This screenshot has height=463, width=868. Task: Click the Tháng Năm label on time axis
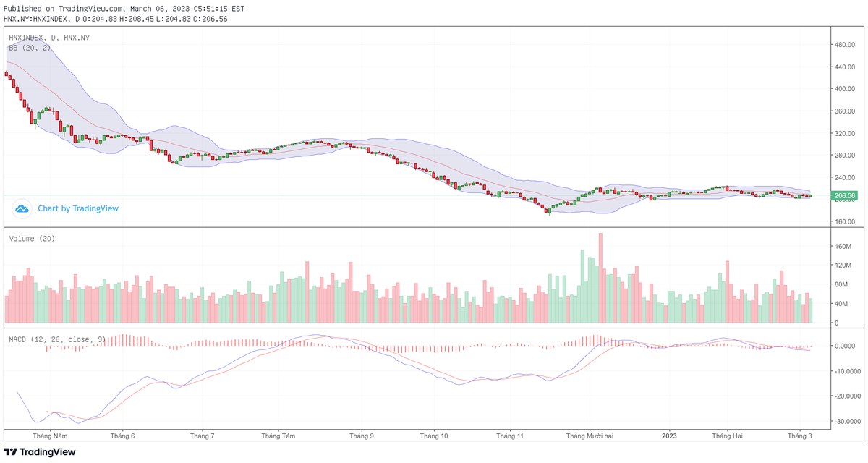(50, 436)
